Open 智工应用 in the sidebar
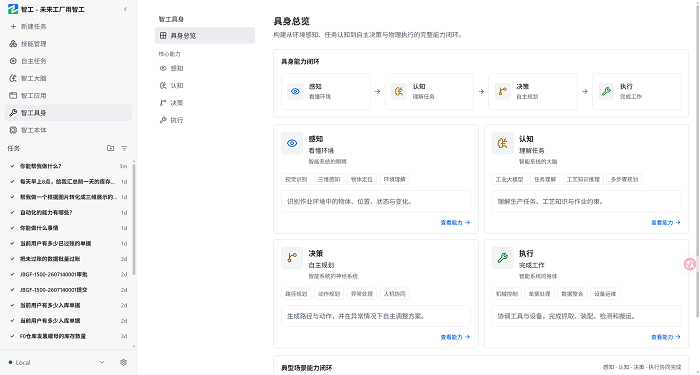Screen dimensions: 700x375 pyautogui.click(x=68, y=96)
